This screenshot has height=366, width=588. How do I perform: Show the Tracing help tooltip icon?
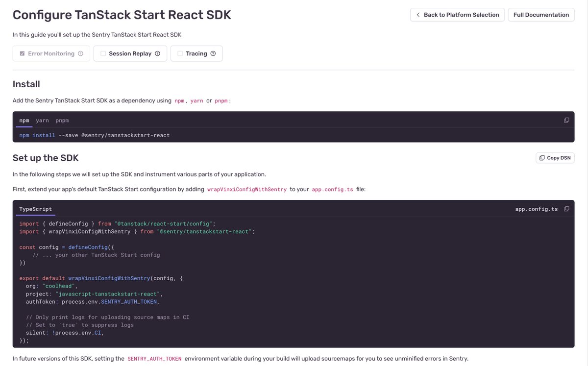coord(213,53)
